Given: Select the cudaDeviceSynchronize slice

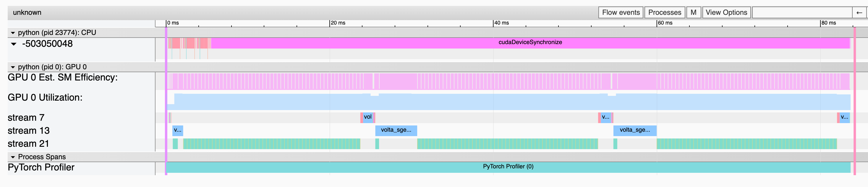Looking at the screenshot, I should tap(530, 43).
